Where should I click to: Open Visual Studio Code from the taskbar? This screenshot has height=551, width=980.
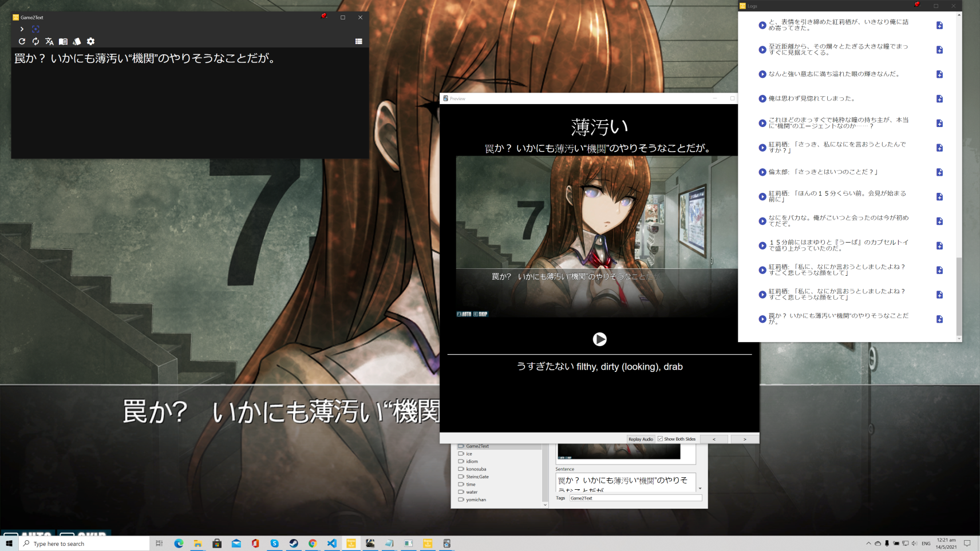click(332, 543)
